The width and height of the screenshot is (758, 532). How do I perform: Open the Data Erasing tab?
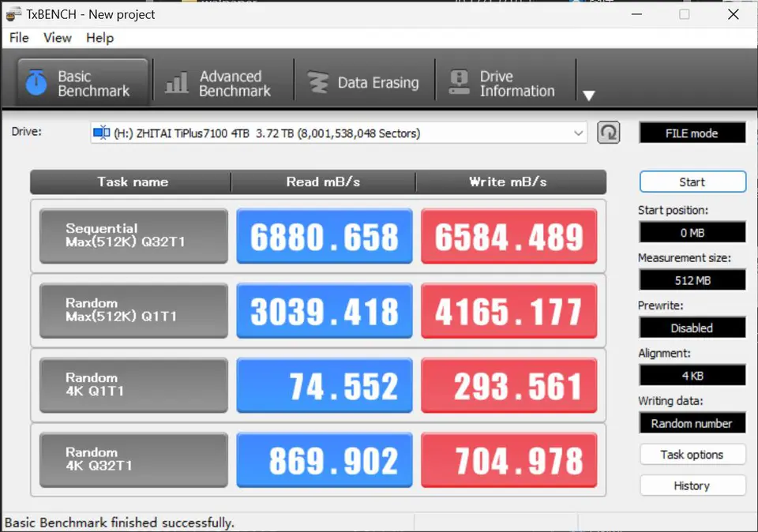pyautogui.click(x=365, y=83)
